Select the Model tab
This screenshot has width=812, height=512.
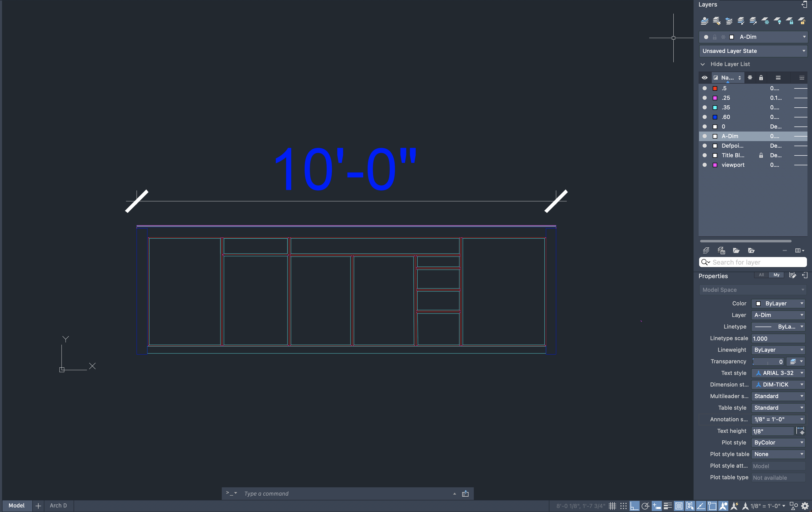pos(17,505)
